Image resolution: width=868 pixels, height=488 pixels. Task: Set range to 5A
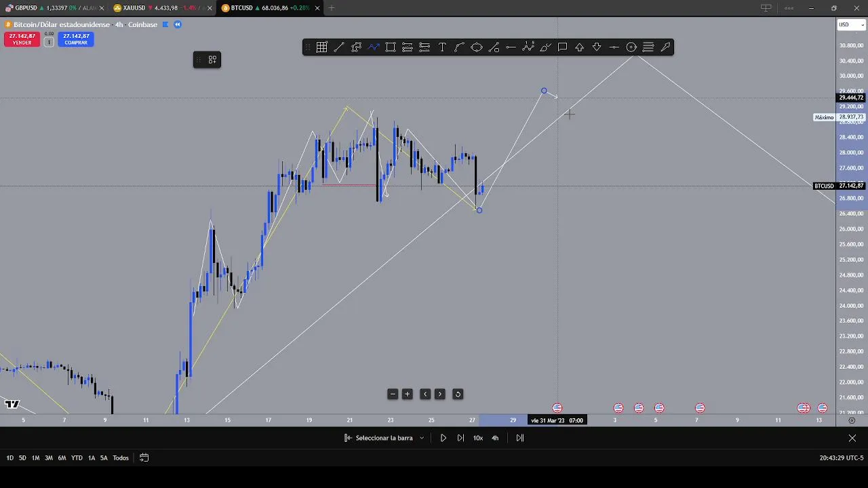coord(104,457)
